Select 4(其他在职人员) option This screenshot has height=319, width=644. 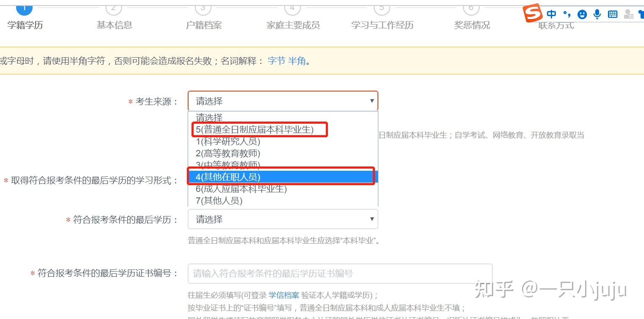point(283,177)
